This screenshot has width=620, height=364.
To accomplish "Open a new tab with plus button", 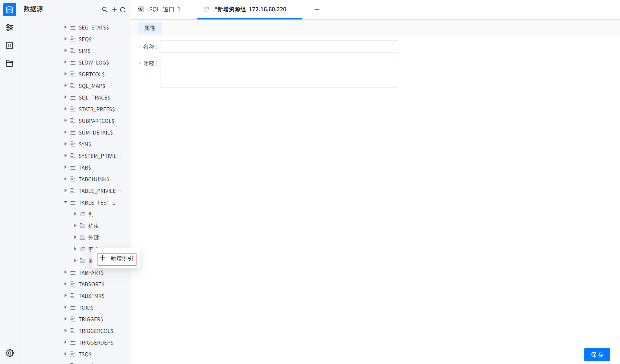I will 317,10.
